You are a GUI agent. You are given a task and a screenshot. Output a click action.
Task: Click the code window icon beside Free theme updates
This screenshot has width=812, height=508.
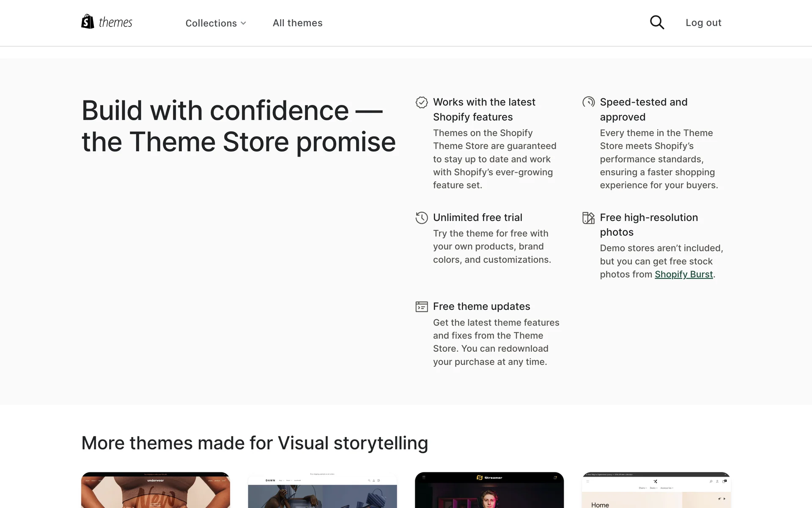coord(422,306)
